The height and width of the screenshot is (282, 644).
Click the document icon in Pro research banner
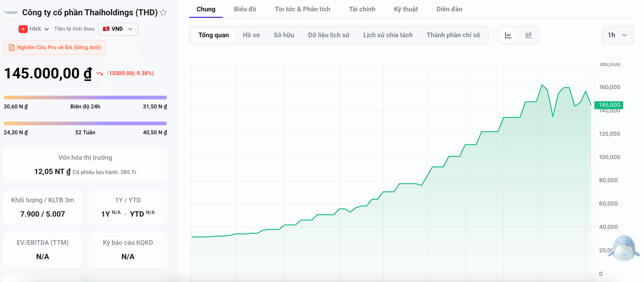tap(11, 48)
